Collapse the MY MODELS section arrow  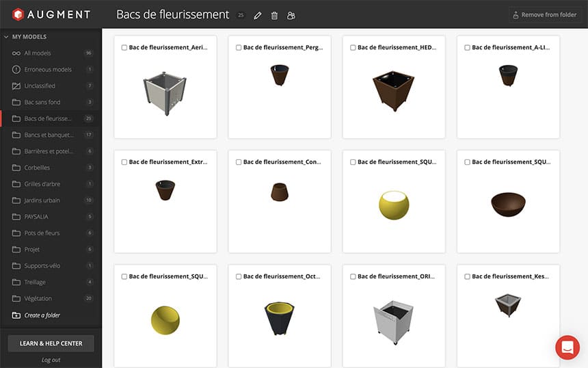click(x=6, y=37)
